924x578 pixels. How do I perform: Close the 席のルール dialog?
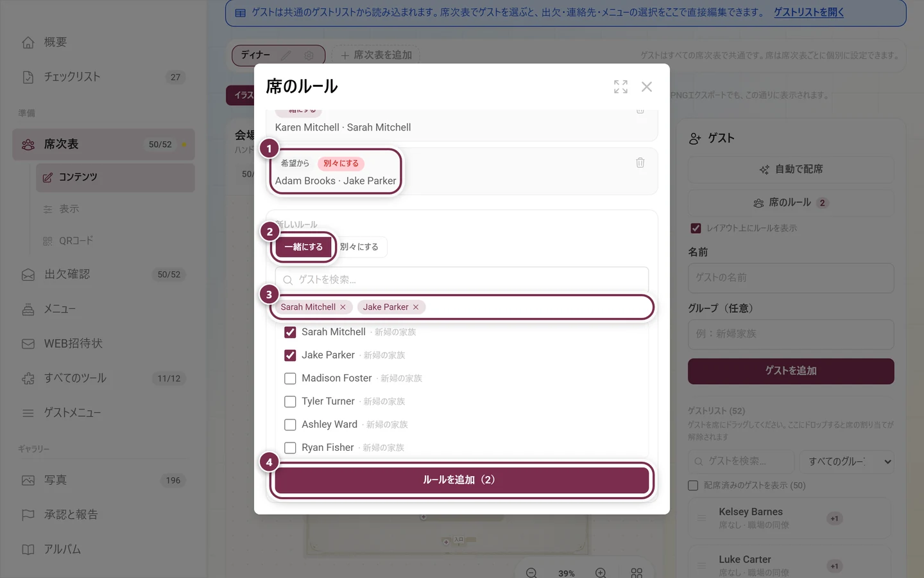click(647, 87)
